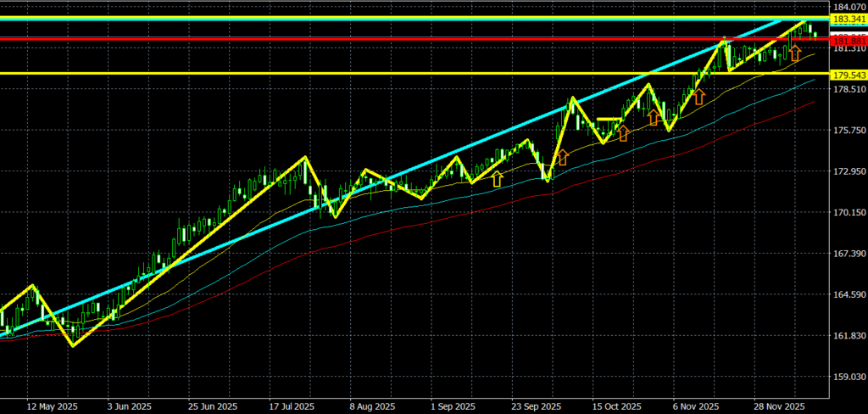Select the short yellow horizontal dash in mid-October

point(609,120)
